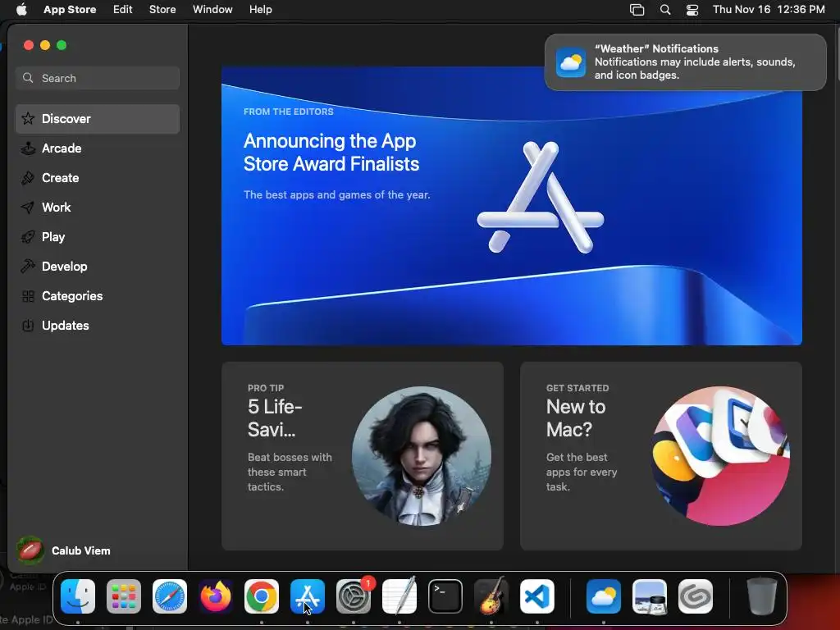
Task: Open the Updates section
Action: pyautogui.click(x=98, y=325)
